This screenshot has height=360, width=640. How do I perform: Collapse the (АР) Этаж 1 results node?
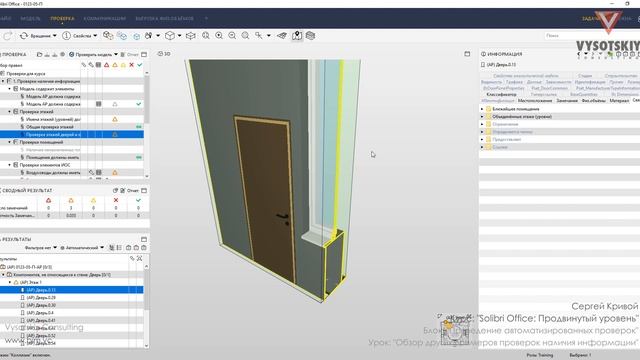(10, 282)
